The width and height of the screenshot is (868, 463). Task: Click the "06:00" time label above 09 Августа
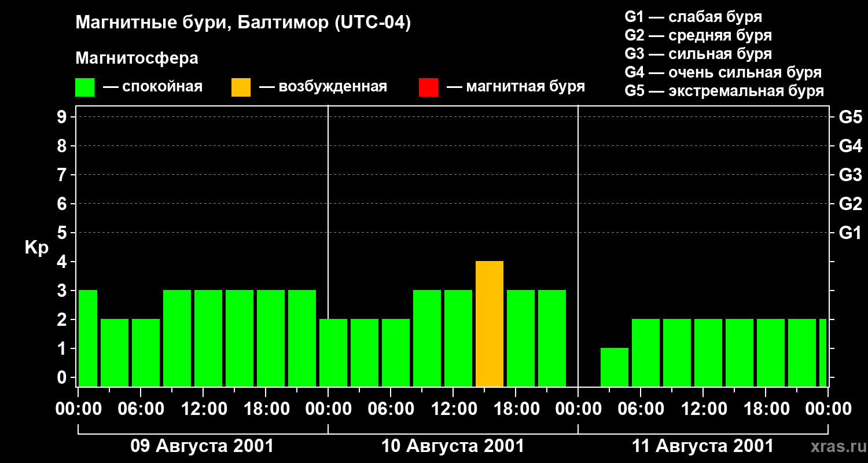141,409
